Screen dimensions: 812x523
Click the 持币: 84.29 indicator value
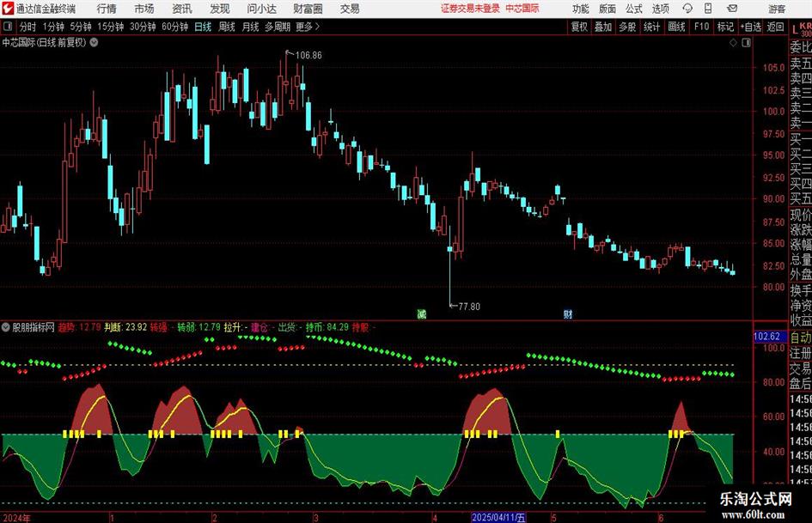327,327
